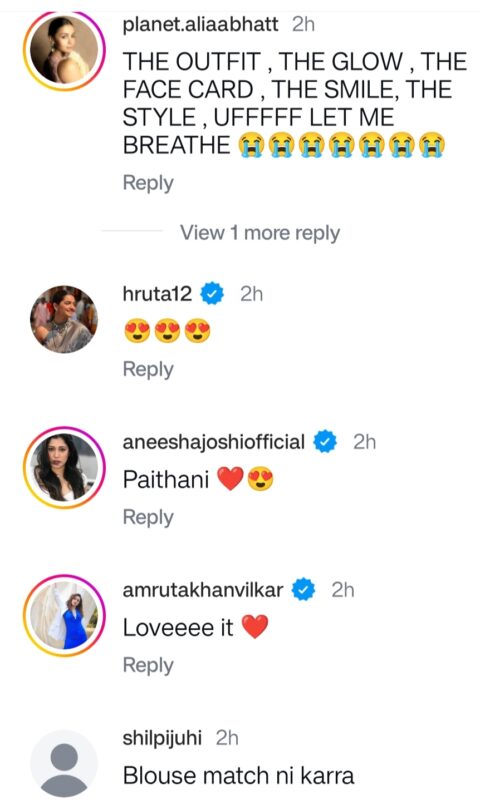Tap verified badge next to amrutakhanvilkar
The height and width of the screenshot is (800, 480).
pos(304,590)
